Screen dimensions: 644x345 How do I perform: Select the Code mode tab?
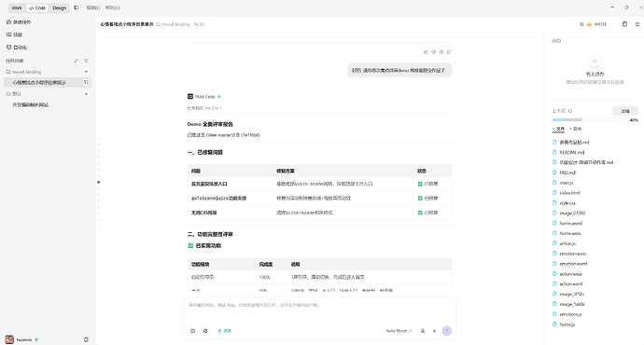point(37,7)
